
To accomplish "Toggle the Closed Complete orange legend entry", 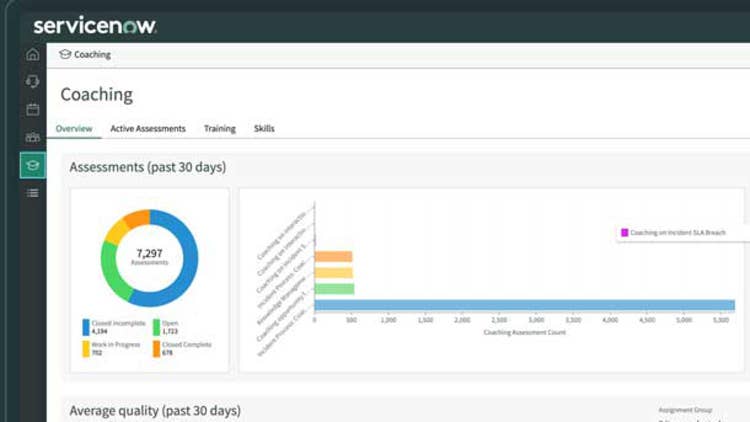I will [x=156, y=348].
